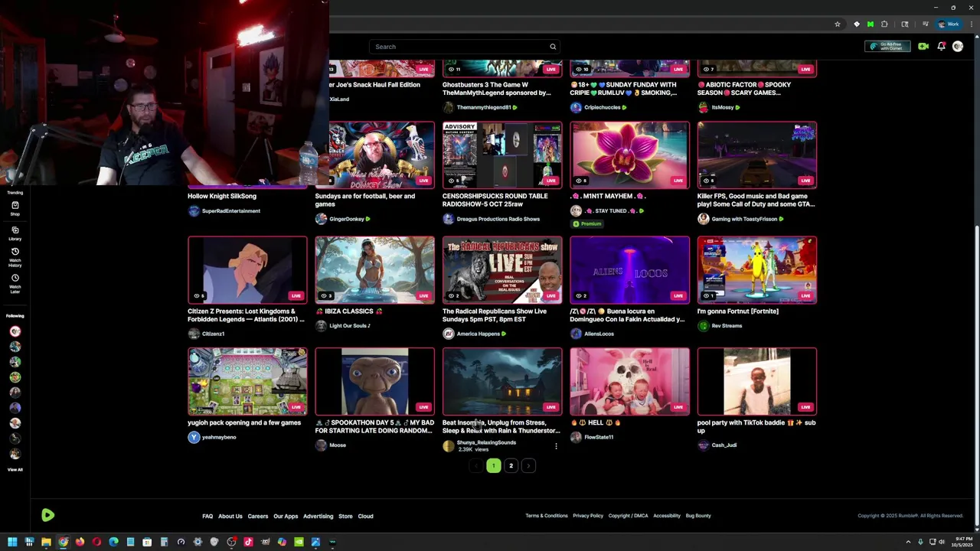This screenshot has width=980, height=551.
Task: Open Cloud footer link
Action: (x=365, y=516)
